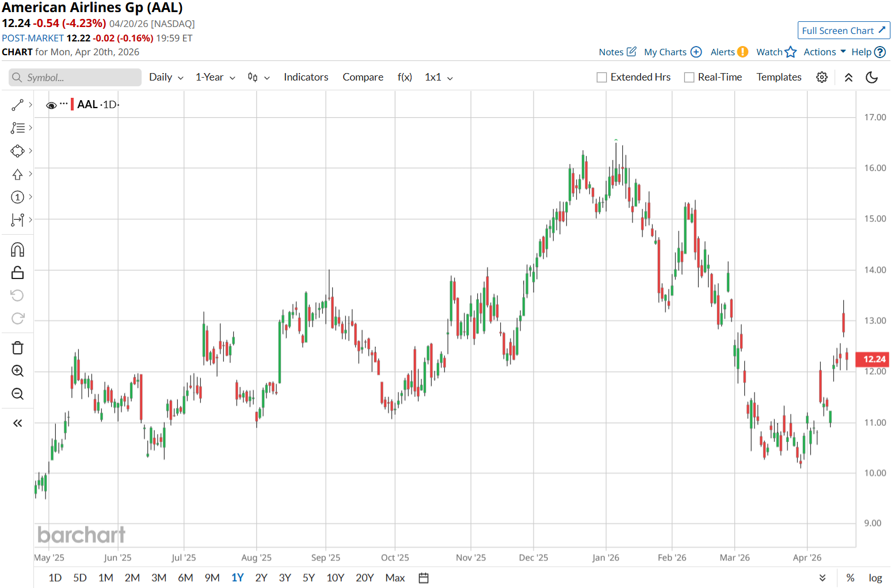
Task: Open the Help menu
Action: click(x=869, y=52)
